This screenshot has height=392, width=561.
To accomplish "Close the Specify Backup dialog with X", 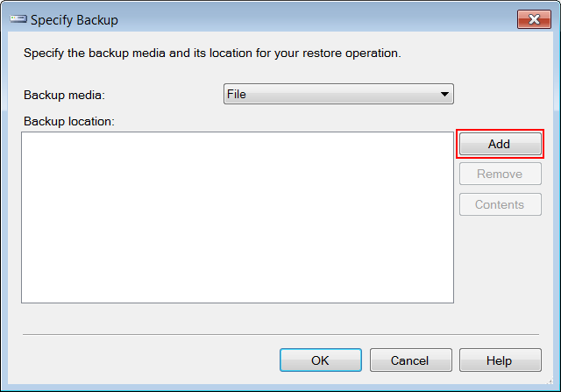I will [x=534, y=19].
